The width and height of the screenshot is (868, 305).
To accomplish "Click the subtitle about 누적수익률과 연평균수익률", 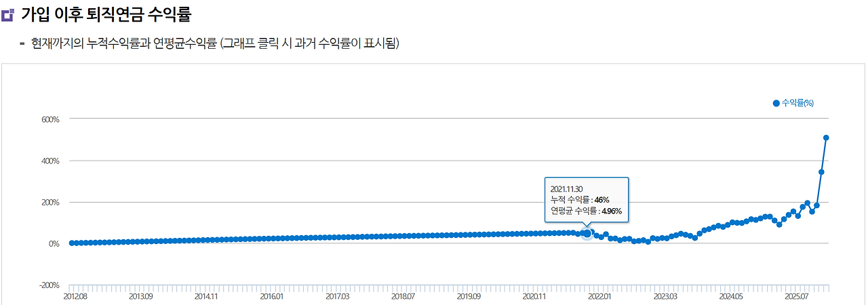I will [x=216, y=44].
